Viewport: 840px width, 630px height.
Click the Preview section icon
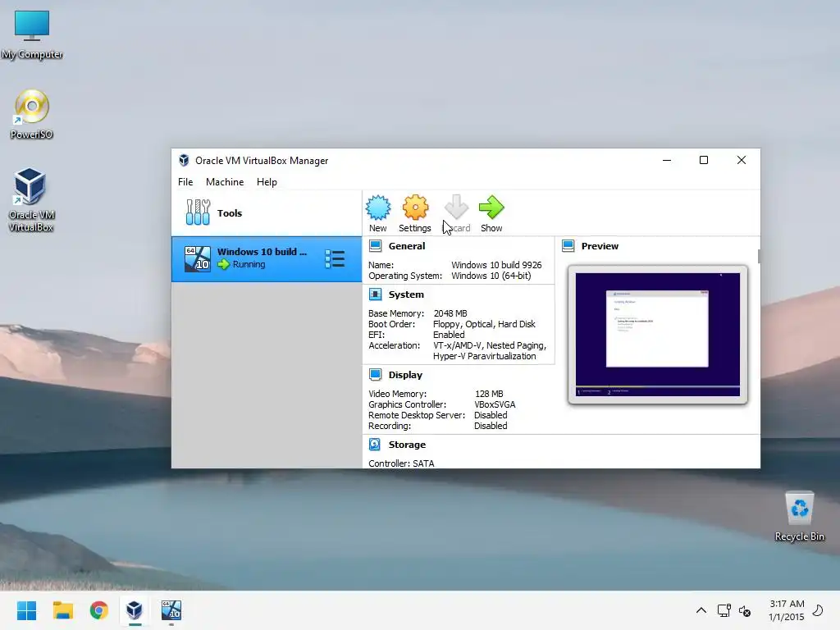click(x=568, y=246)
